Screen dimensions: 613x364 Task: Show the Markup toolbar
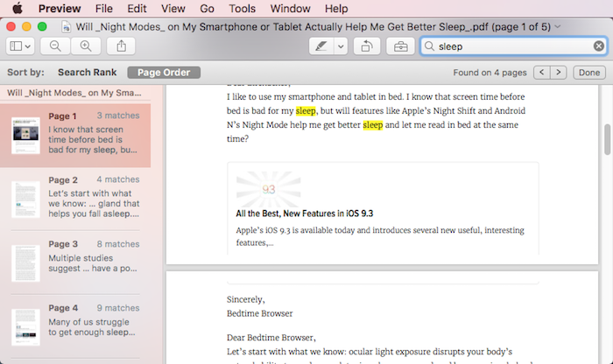[400, 46]
